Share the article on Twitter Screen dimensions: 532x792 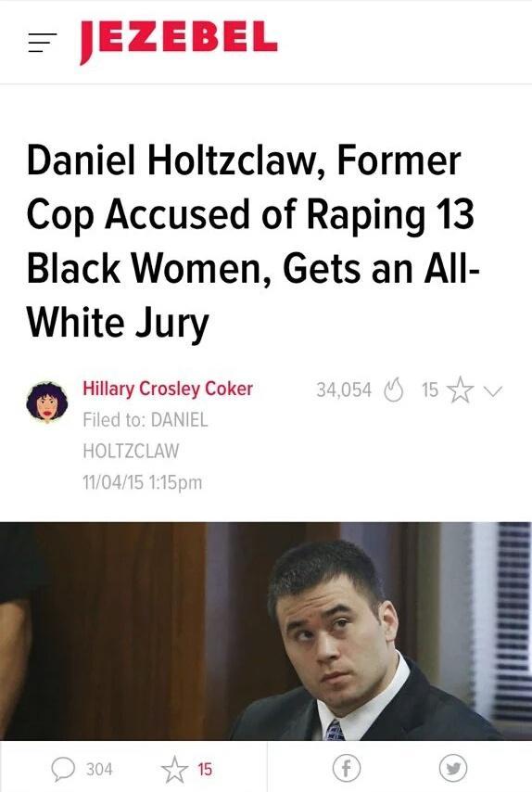452,768
